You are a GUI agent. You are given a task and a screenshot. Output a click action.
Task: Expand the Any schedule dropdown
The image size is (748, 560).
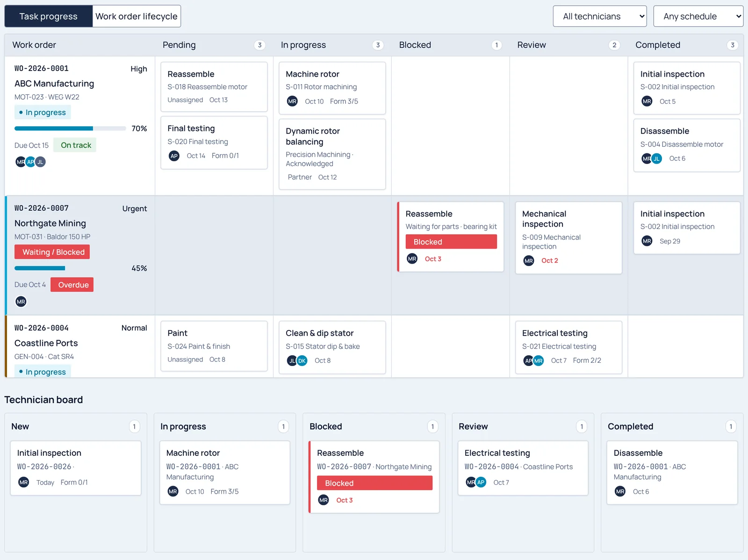[698, 16]
